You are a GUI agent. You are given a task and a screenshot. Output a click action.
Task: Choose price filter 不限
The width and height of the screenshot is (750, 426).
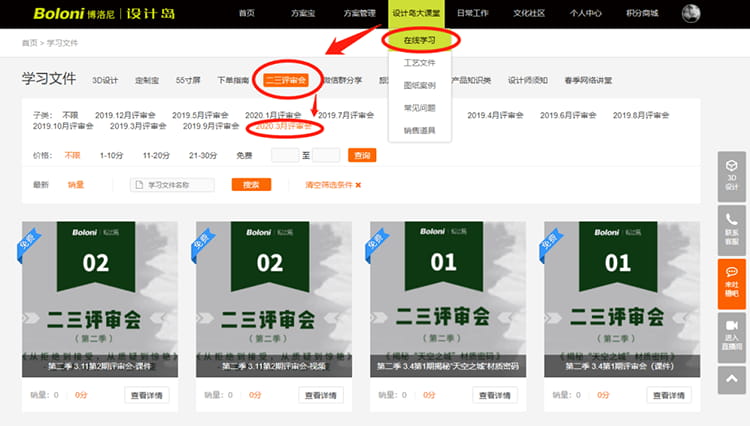click(72, 155)
